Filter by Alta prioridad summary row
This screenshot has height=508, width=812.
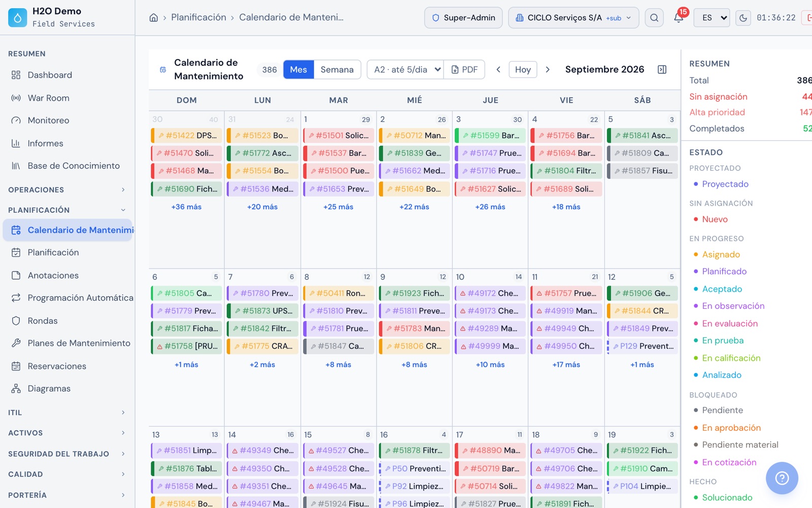pyautogui.click(x=750, y=112)
